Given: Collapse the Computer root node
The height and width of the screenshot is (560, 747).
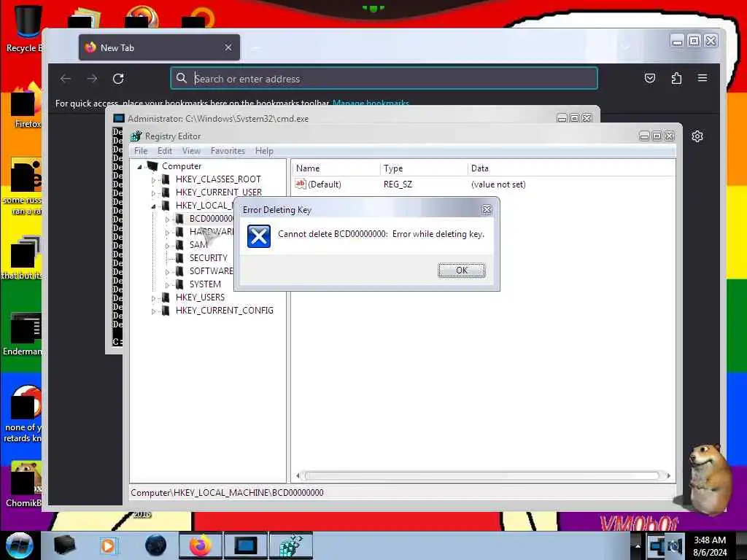Looking at the screenshot, I should [x=139, y=167].
